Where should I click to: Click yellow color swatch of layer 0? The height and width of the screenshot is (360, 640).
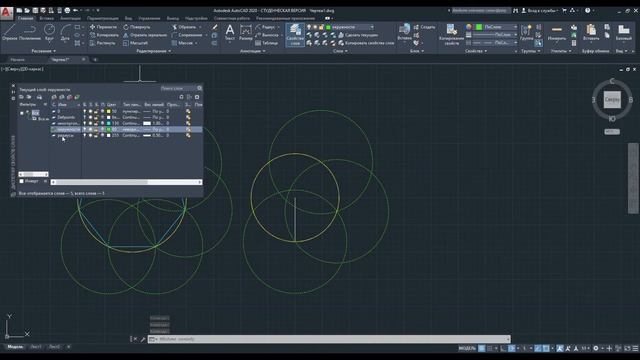pyautogui.click(x=109, y=111)
